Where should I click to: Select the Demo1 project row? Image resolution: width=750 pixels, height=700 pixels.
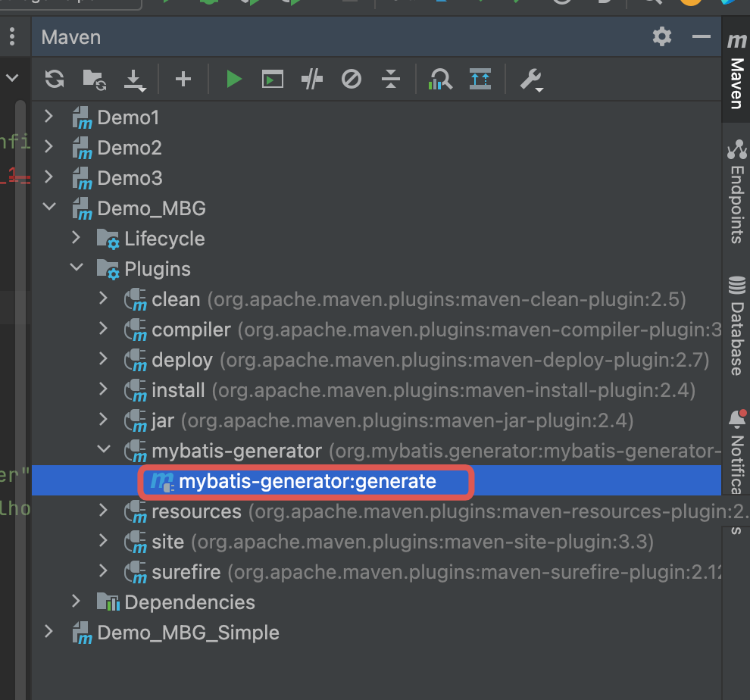(x=377, y=117)
